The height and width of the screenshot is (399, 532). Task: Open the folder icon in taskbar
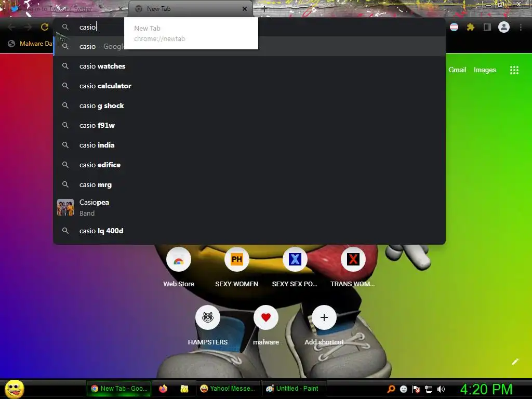click(184, 389)
